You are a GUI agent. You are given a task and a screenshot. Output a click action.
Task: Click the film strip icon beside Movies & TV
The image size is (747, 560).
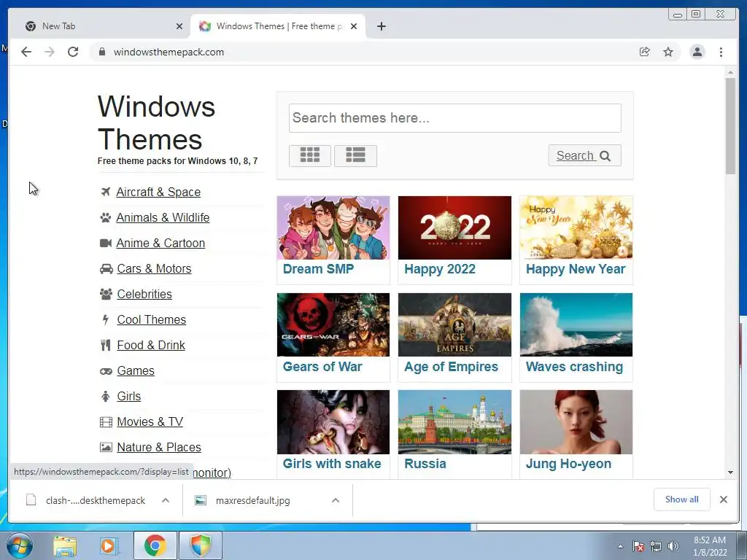point(107,422)
